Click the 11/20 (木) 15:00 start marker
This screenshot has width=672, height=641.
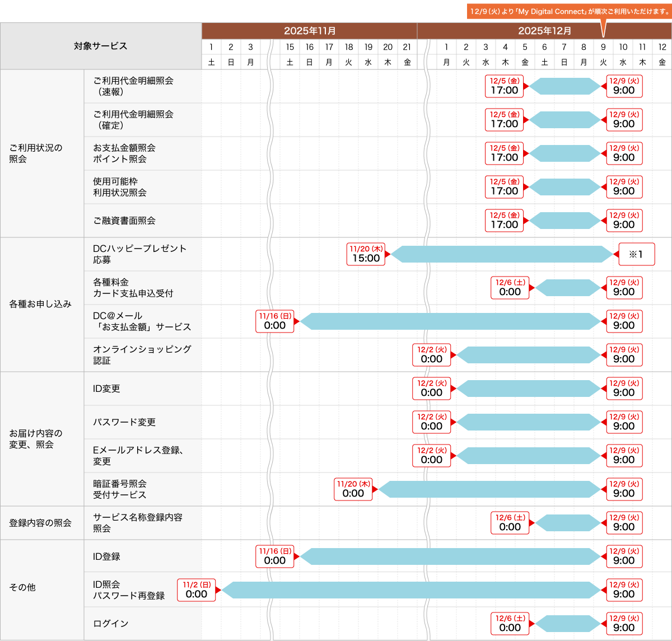pyautogui.click(x=366, y=254)
